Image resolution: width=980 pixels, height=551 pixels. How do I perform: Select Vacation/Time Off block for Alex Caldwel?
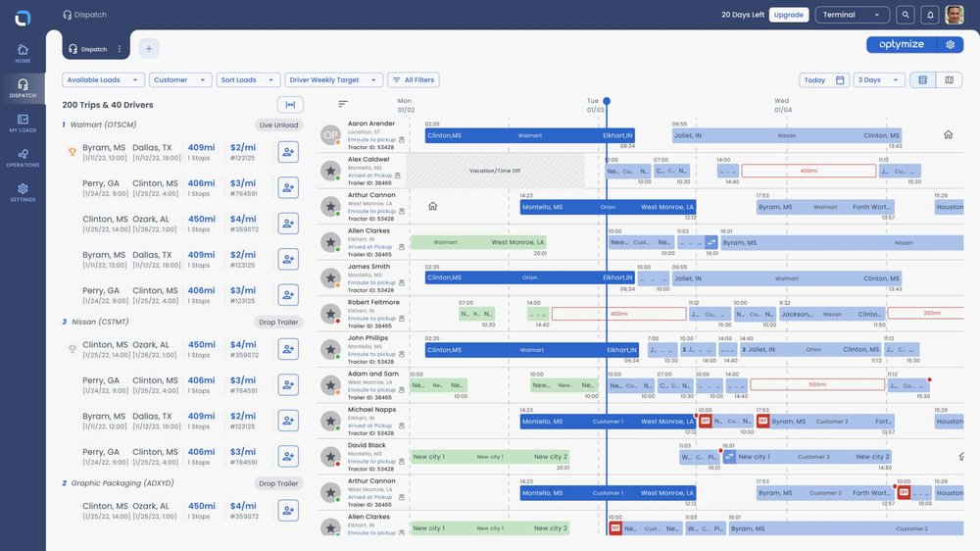click(495, 171)
